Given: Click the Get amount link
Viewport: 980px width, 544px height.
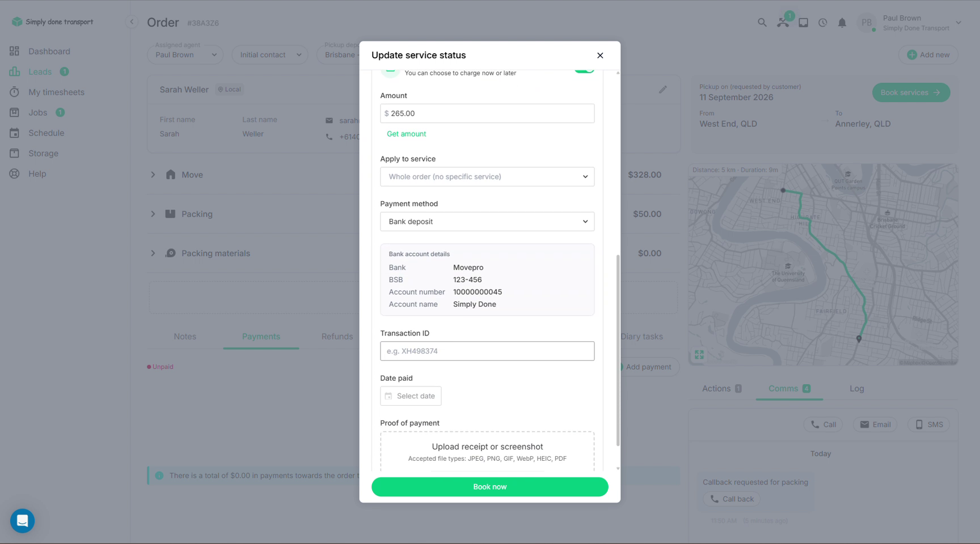Looking at the screenshot, I should [x=406, y=134].
